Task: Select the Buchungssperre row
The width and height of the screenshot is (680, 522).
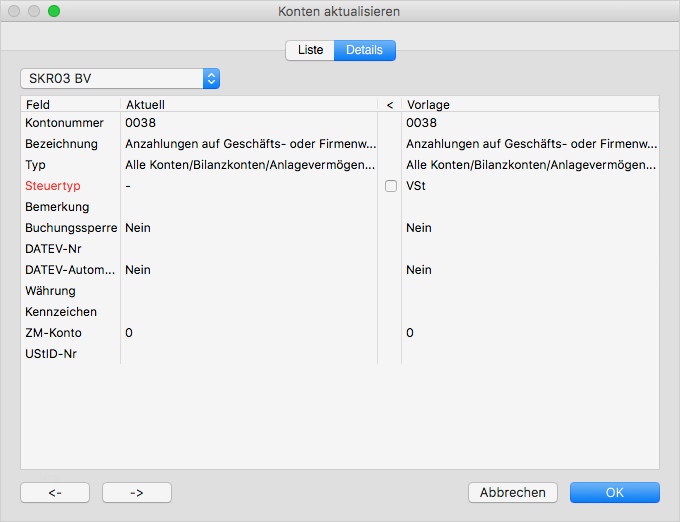Action: tap(70, 228)
